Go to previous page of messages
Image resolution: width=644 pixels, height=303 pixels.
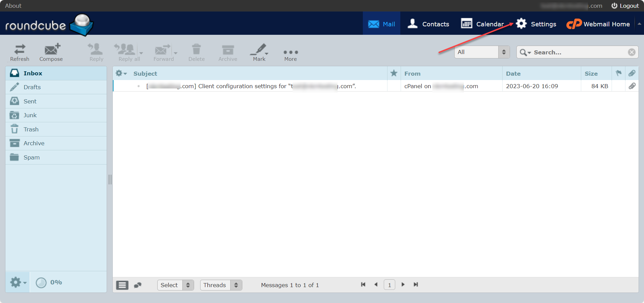376,284
